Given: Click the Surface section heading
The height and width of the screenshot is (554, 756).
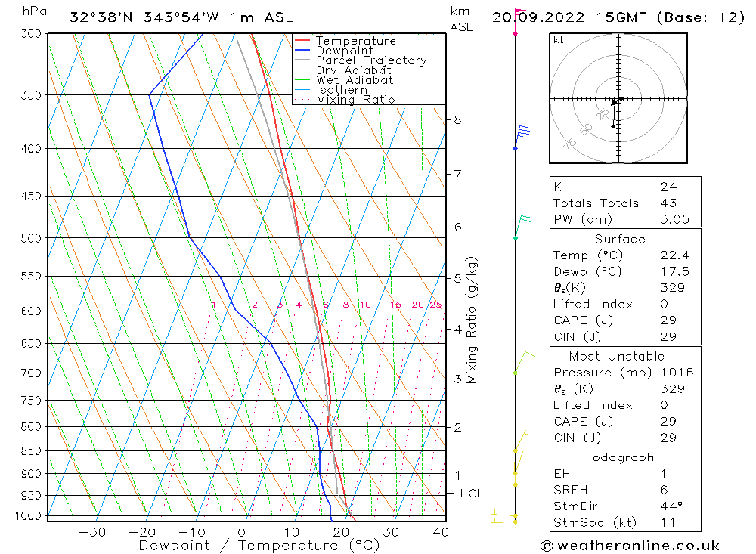Looking at the screenshot, I should [x=620, y=239].
